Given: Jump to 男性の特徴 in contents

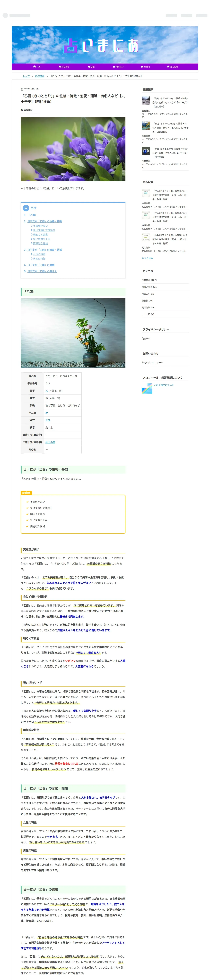Looking at the screenshot, I should click(39, 259).
